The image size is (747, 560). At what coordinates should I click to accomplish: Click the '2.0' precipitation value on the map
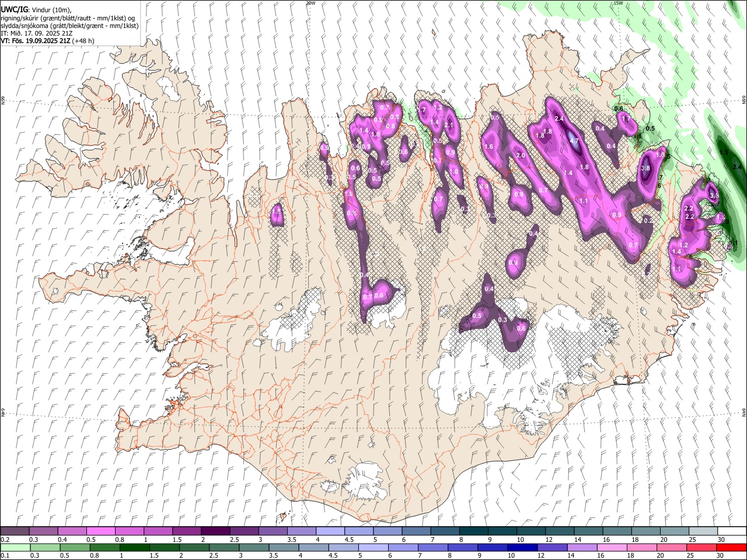[521, 156]
